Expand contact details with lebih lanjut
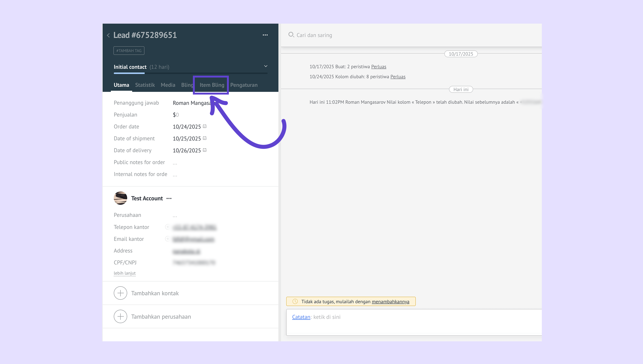The height and width of the screenshot is (364, 643). tap(125, 273)
